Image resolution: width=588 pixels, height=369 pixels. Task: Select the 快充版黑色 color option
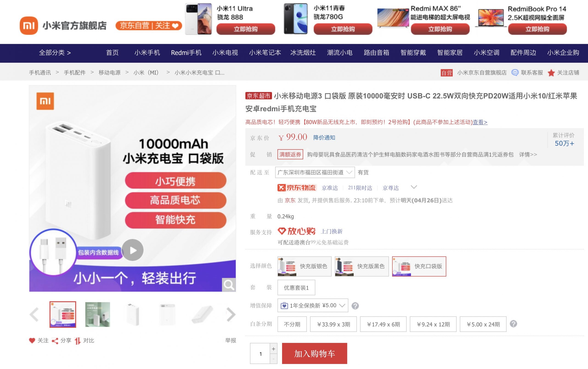(x=362, y=266)
